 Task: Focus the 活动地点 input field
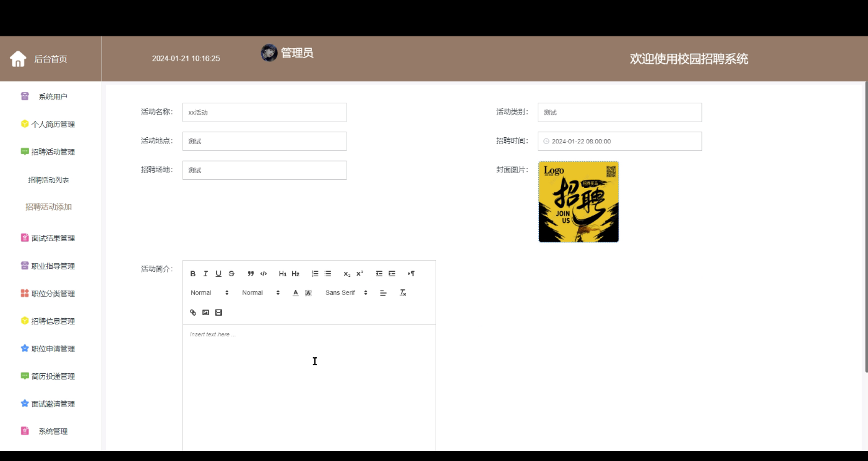coord(264,141)
